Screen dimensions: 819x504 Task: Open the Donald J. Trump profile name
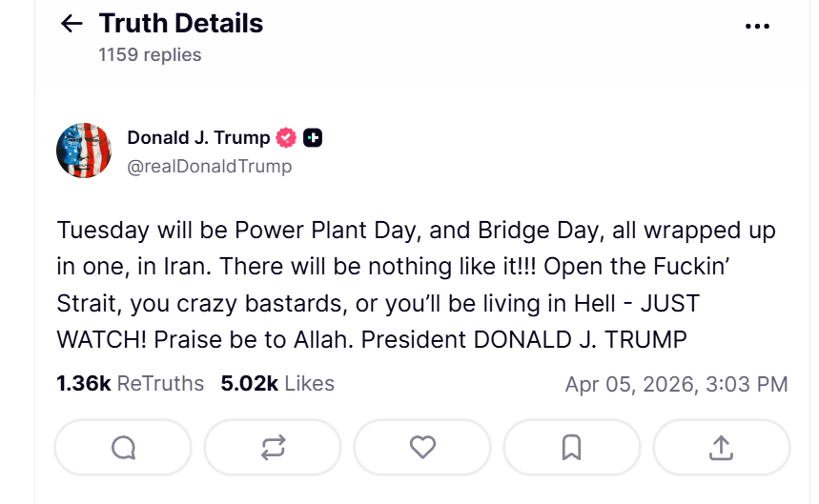tap(198, 138)
